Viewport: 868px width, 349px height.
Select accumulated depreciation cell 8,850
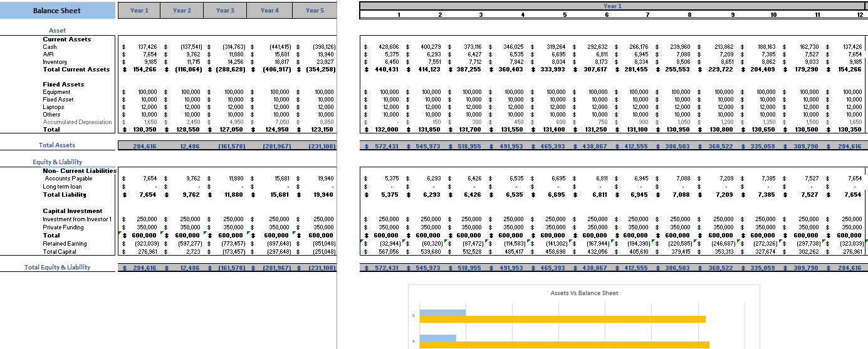point(326,122)
